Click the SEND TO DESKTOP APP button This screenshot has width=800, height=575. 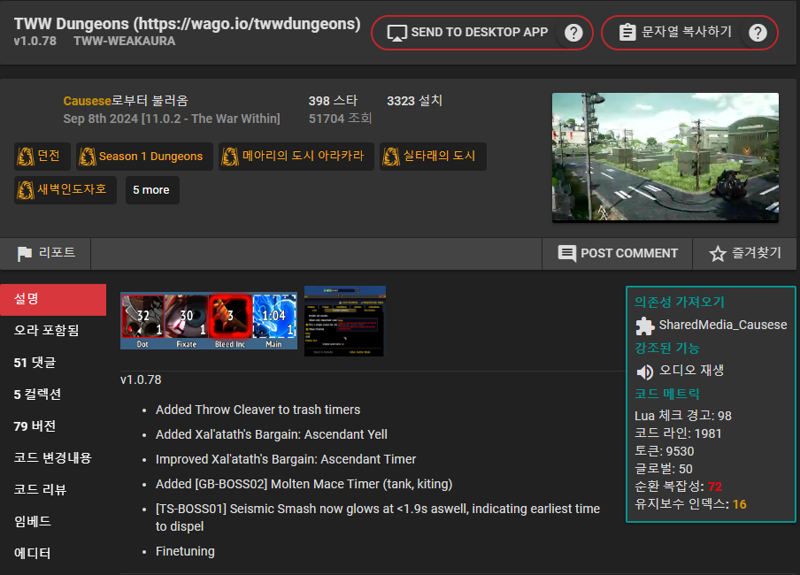[x=482, y=33]
